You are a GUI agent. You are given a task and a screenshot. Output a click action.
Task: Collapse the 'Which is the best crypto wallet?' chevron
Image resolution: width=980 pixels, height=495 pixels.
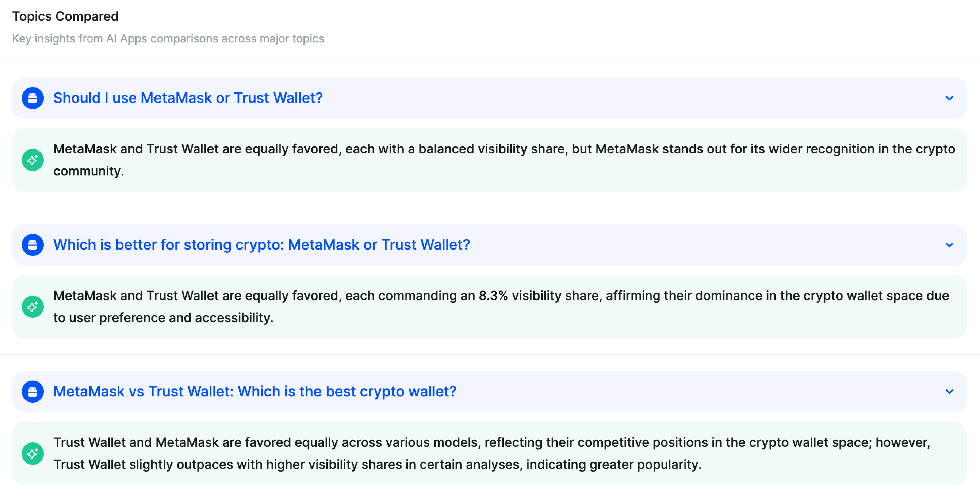[x=949, y=392]
